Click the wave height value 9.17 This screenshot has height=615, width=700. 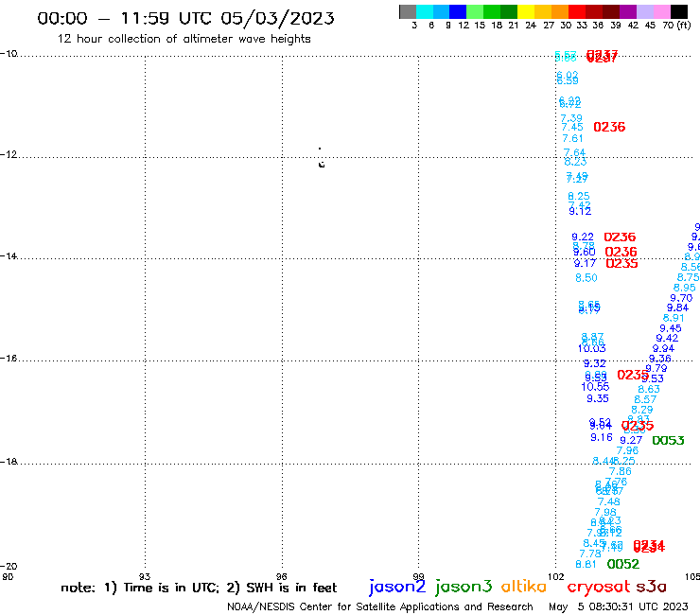[585, 264]
